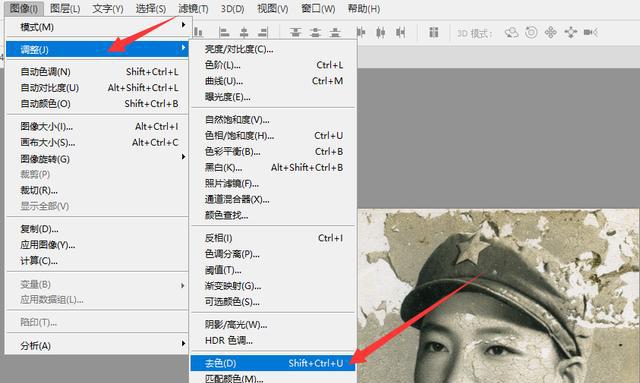
Task: Open the 选择(S) menu
Action: (151, 8)
